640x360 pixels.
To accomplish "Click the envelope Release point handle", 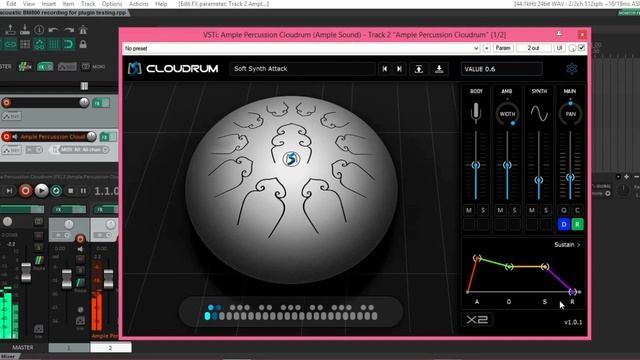I will (573, 291).
